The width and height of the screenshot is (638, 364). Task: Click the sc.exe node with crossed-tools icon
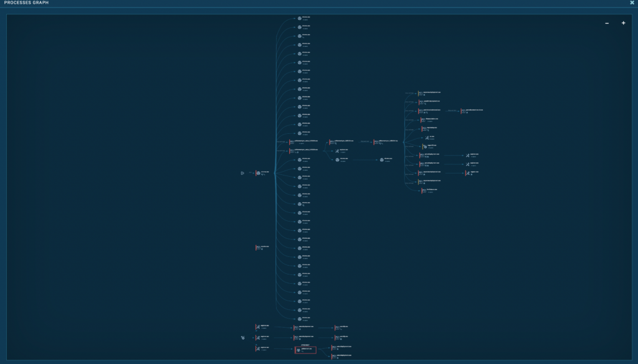pyautogui.click(x=427, y=138)
